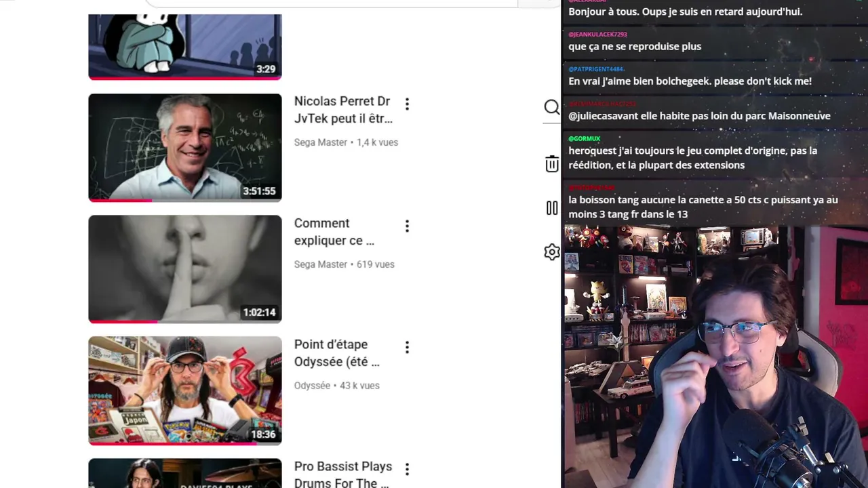
Task: Click chat message mentioning '@juliecasavant'
Action: pos(699,116)
